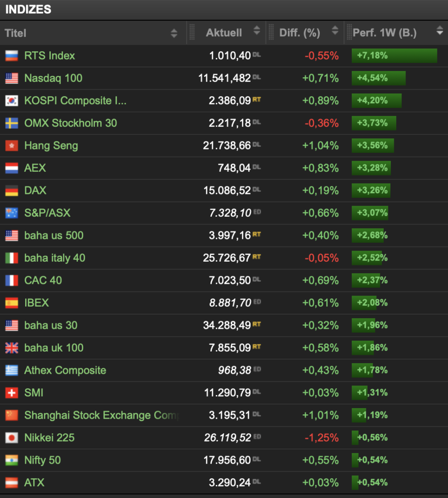The image size is (448, 498).
Task: Click the RT realtime badge in the KOSPI row
Action: [x=257, y=100]
